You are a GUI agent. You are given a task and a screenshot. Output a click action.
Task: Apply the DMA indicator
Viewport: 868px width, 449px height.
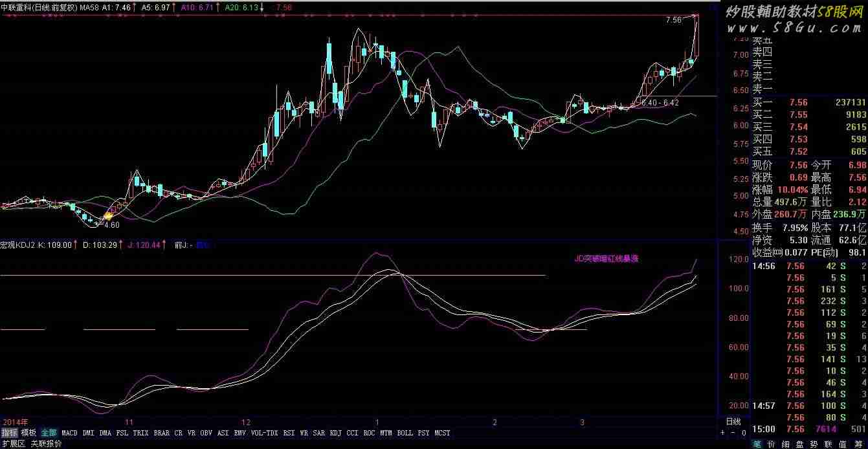[106, 433]
